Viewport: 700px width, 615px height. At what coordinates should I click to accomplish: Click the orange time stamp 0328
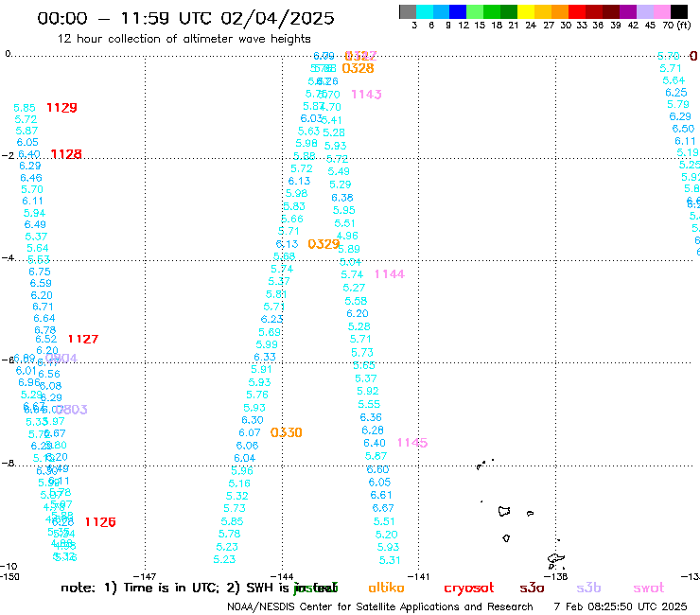(x=358, y=68)
